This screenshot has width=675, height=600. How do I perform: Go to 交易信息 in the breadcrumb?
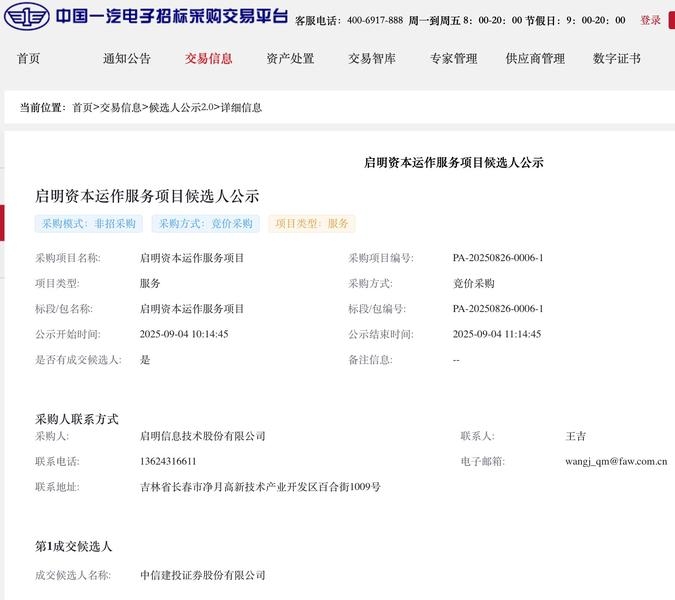point(121,107)
